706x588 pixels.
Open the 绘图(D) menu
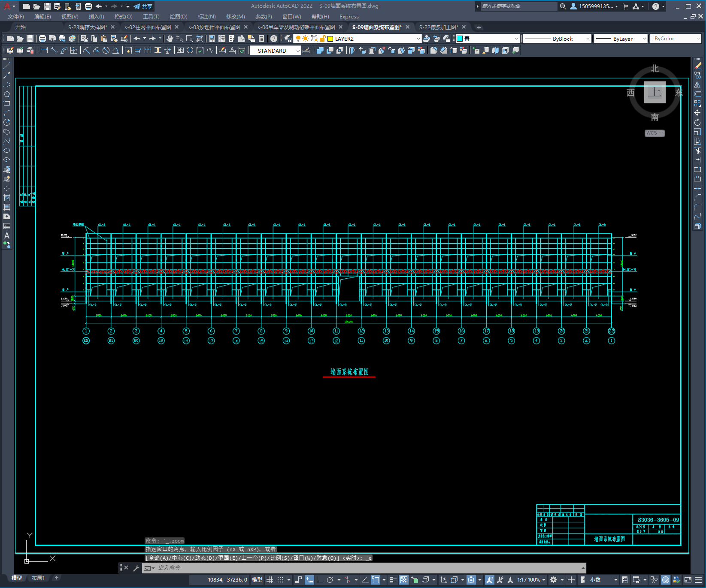click(x=179, y=17)
